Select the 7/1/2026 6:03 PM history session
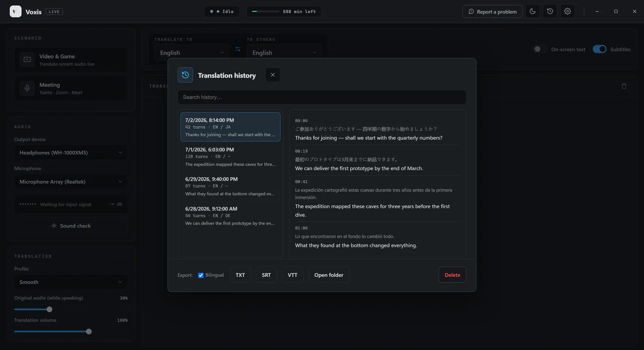This screenshot has width=644, height=350. pos(231,157)
